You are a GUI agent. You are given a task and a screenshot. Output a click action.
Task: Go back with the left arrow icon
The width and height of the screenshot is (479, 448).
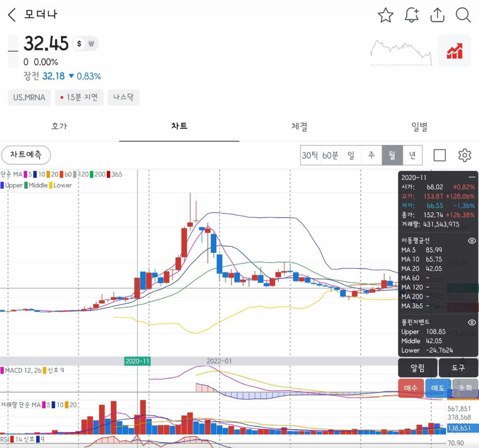12,15
